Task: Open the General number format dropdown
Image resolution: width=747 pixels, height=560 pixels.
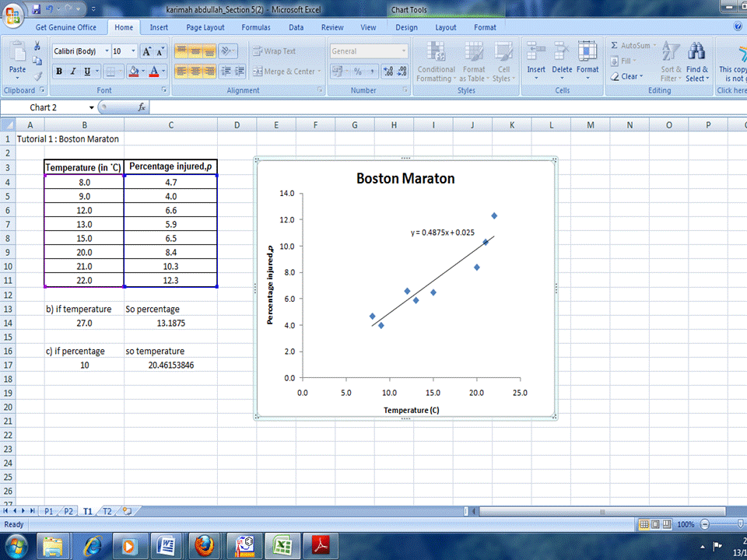Action: pos(404,51)
